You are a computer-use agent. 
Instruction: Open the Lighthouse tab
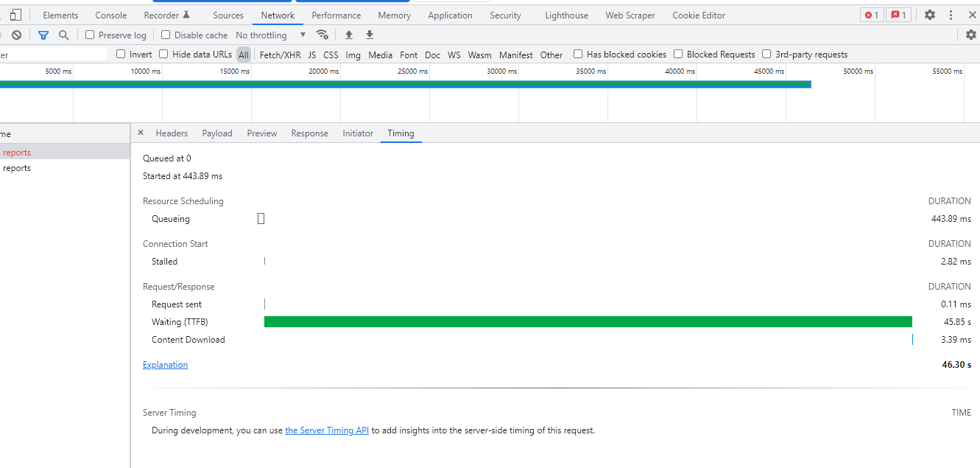point(566,15)
